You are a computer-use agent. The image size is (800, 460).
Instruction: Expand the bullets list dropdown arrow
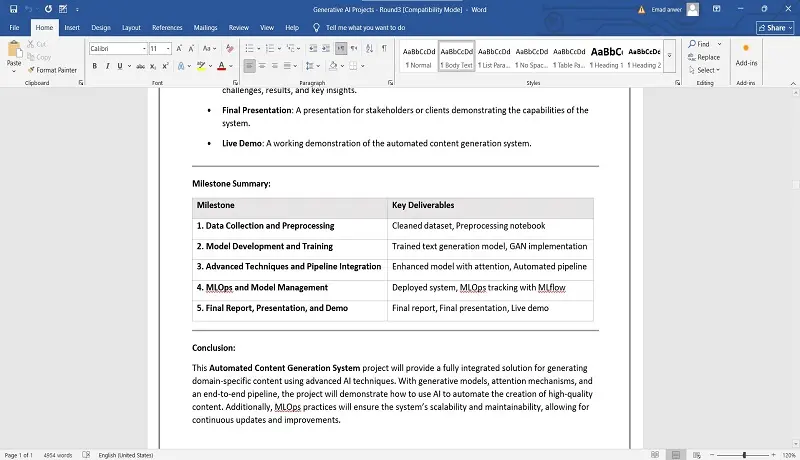click(x=259, y=48)
